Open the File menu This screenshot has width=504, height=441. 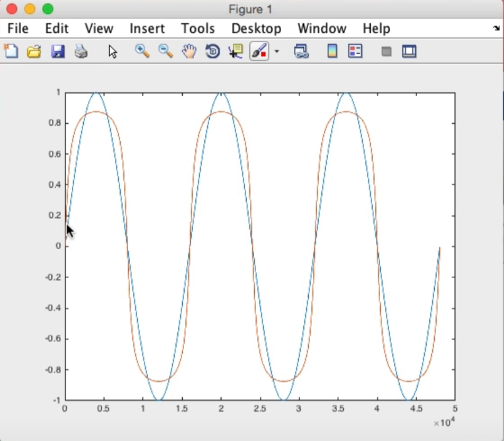pyautogui.click(x=18, y=28)
